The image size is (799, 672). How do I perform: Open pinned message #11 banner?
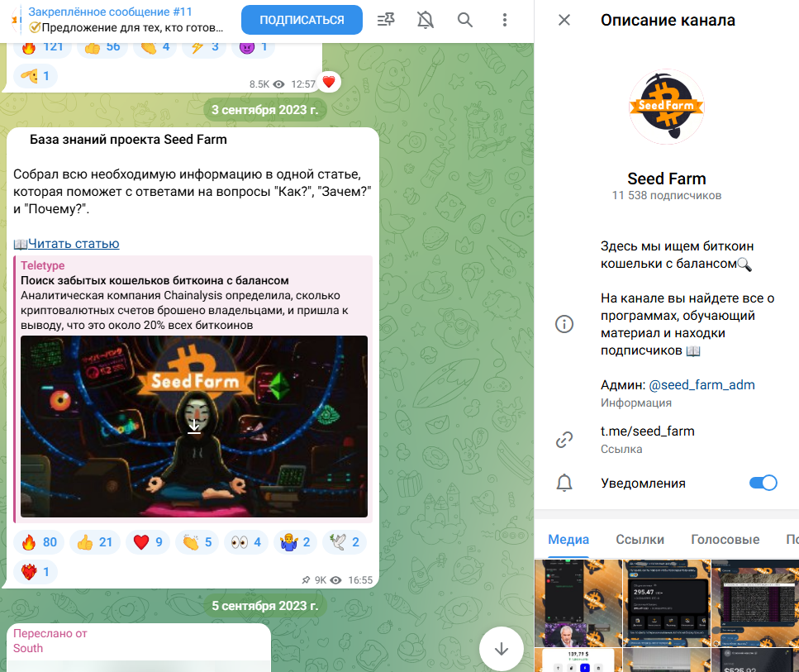coord(126,19)
